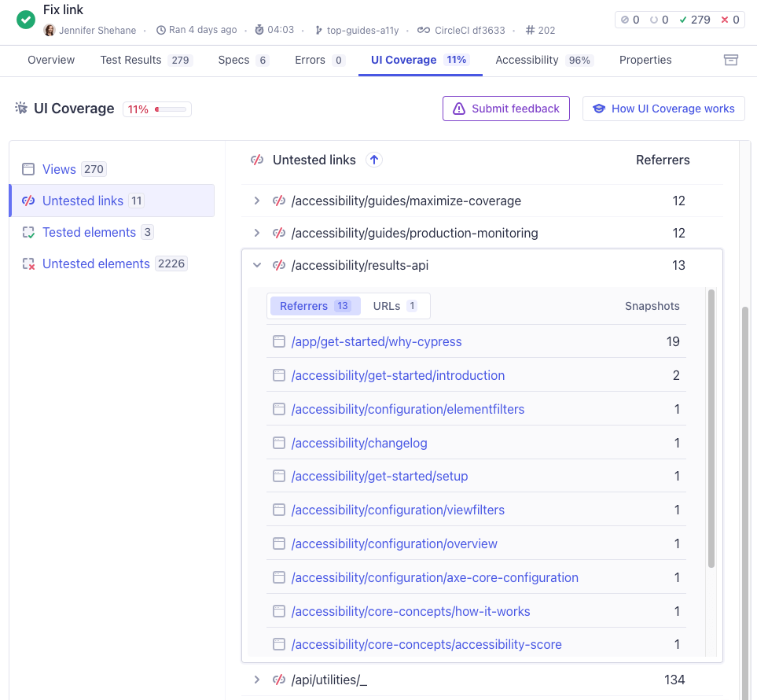Expand the /api/utilities/_ row
The image size is (757, 700).
pos(256,680)
